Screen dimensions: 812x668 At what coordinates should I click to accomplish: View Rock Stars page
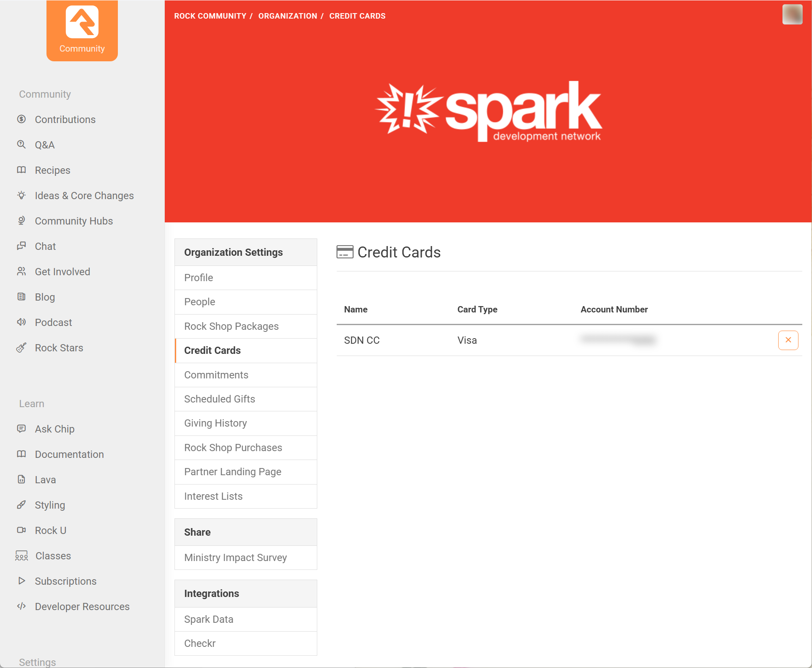(x=59, y=348)
